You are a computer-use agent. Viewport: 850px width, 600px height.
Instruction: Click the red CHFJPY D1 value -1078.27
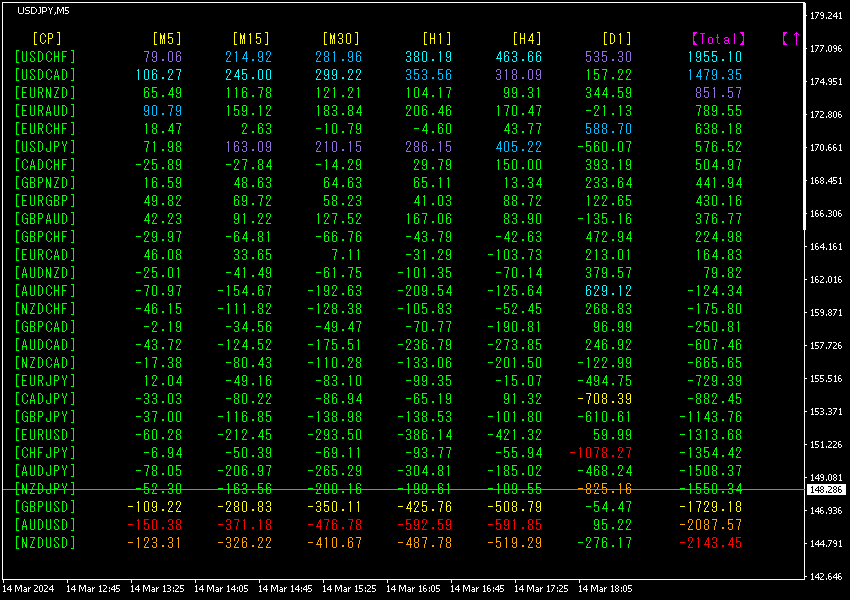click(x=601, y=453)
